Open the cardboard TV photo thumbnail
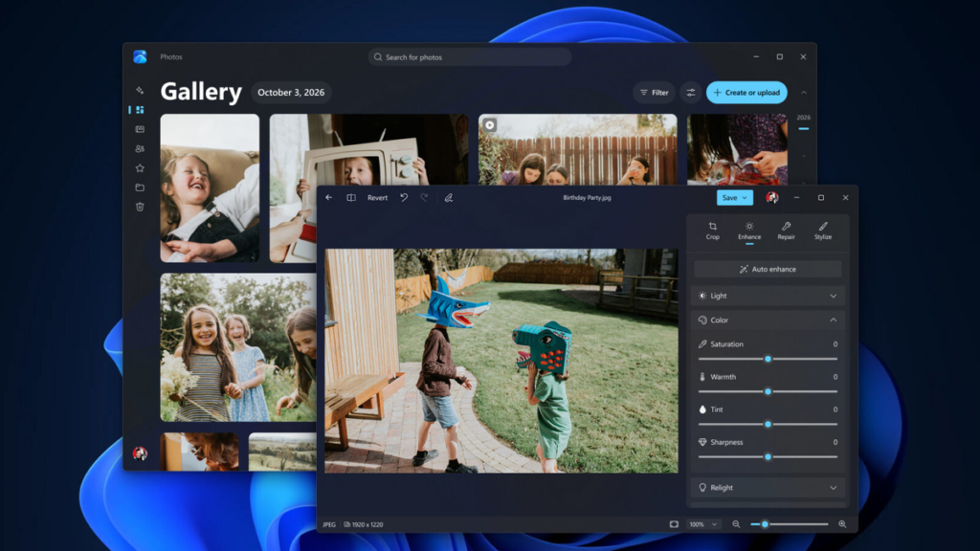Image resolution: width=980 pixels, height=551 pixels. (368, 149)
